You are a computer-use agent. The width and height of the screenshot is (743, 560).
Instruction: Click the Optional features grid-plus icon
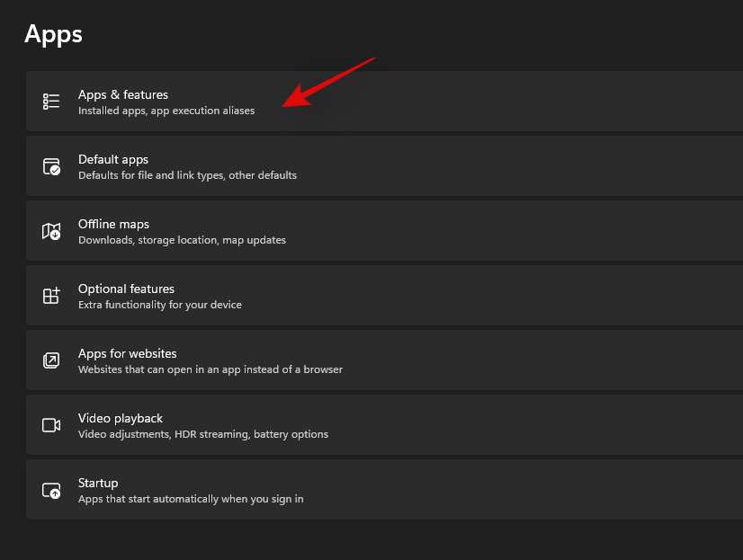point(51,296)
